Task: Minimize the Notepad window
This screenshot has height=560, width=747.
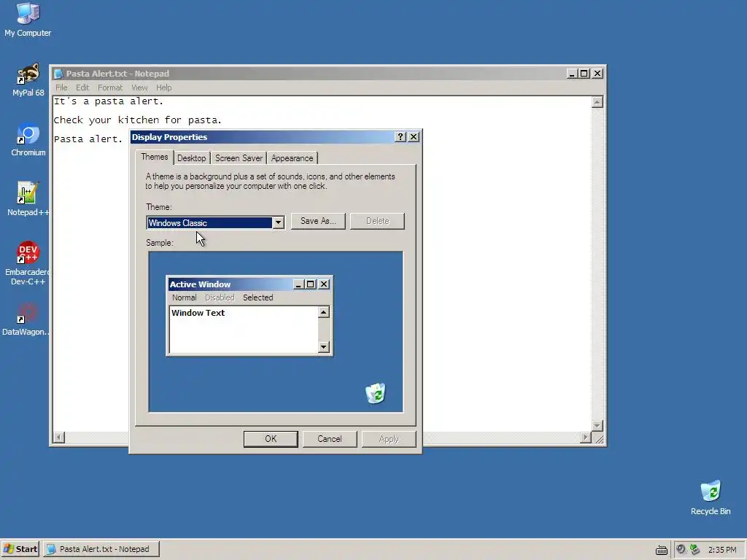Action: [x=572, y=74]
